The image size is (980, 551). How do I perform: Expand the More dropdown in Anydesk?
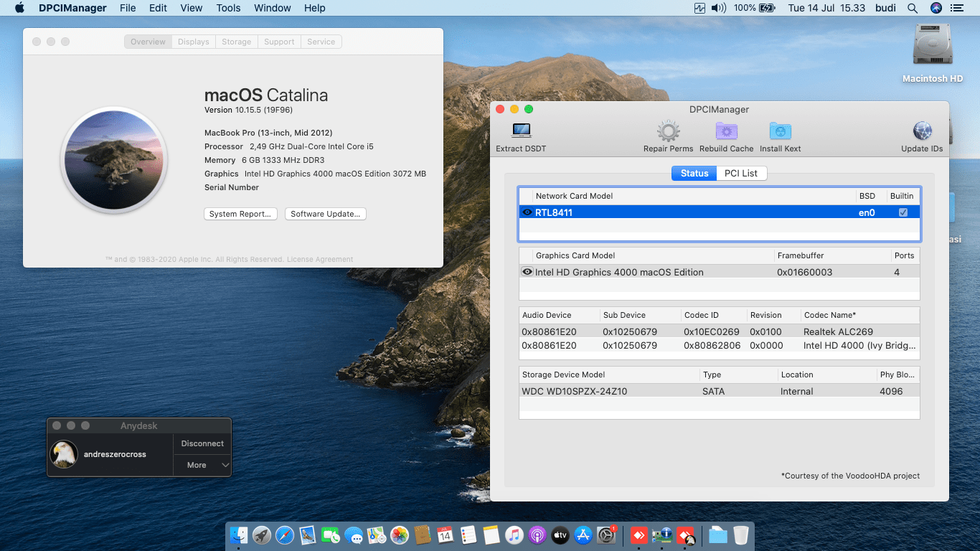click(x=202, y=465)
